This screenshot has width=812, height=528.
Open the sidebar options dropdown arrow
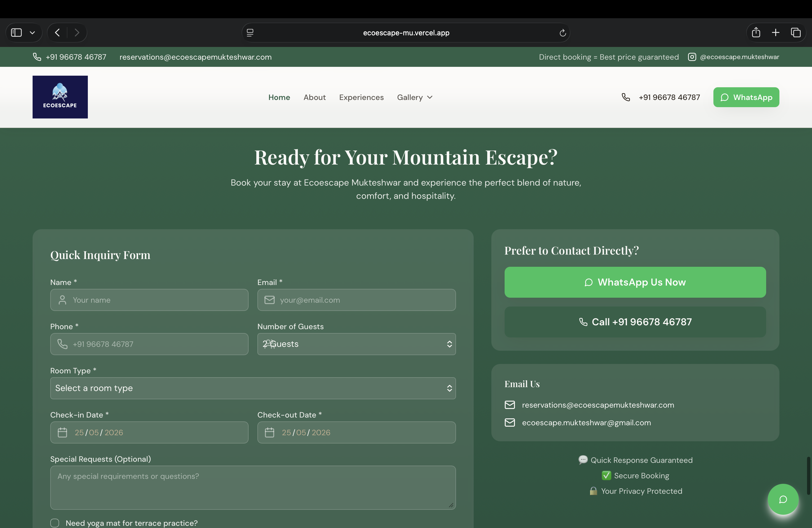point(32,33)
